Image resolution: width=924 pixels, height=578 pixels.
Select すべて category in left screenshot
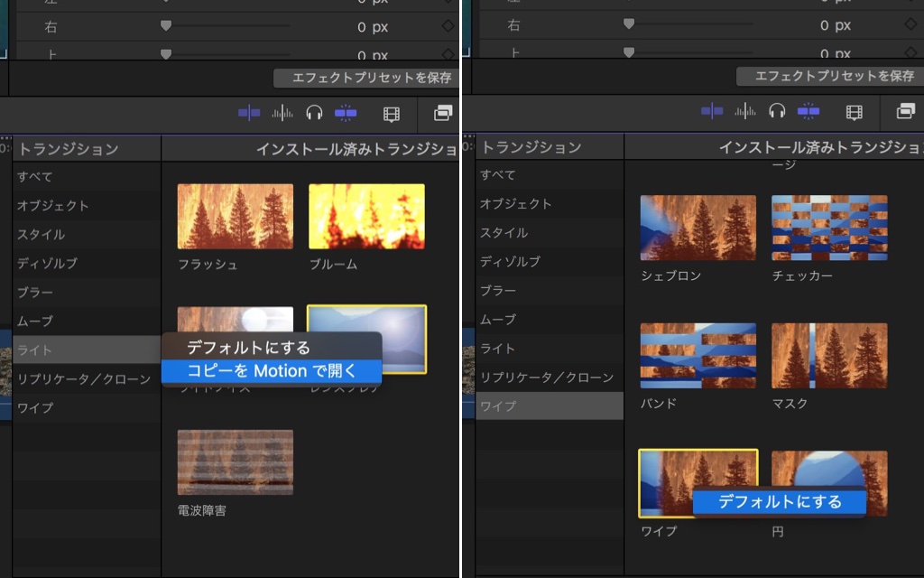click(x=86, y=176)
